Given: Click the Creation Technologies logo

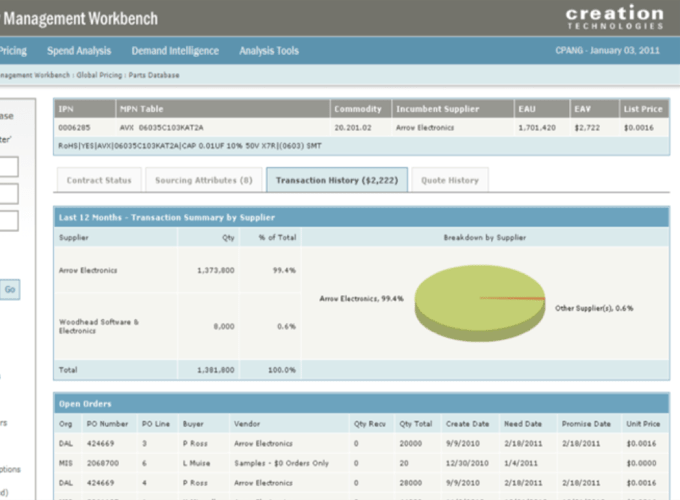Looking at the screenshot, I should pyautogui.click(x=614, y=17).
